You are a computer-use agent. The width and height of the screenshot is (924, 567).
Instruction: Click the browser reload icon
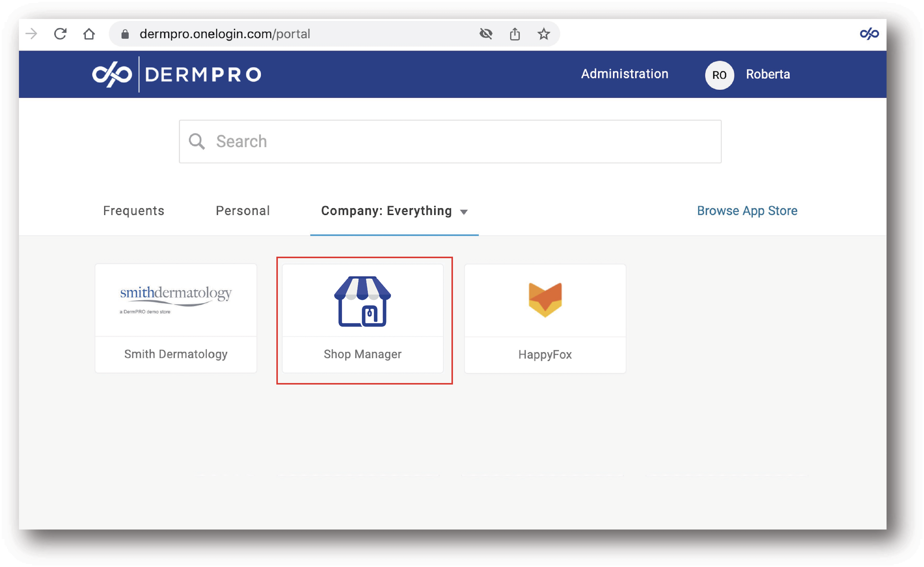point(60,34)
